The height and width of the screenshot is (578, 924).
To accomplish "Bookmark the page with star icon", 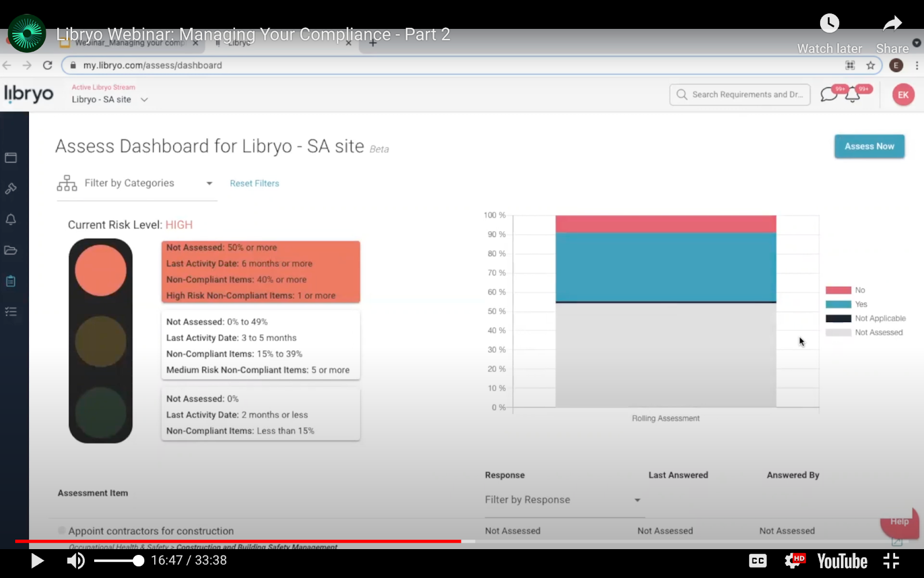I will (870, 65).
